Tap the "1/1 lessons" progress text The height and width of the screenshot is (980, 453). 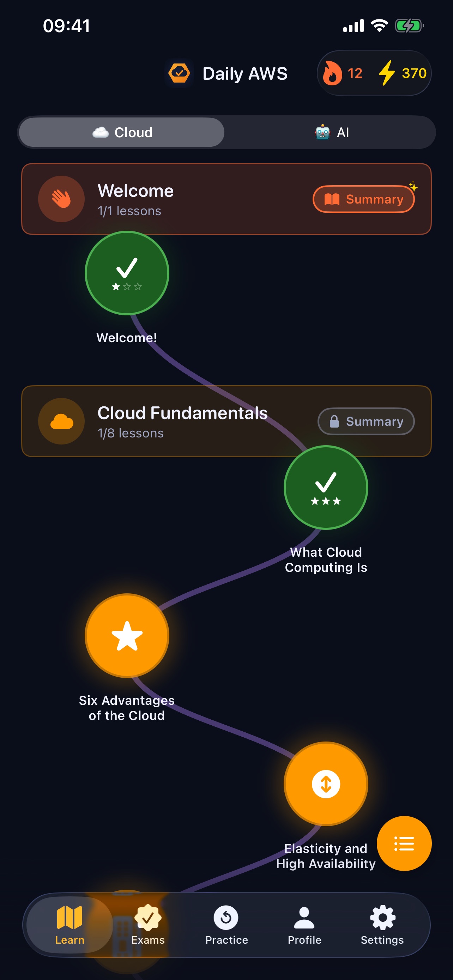[x=129, y=211]
